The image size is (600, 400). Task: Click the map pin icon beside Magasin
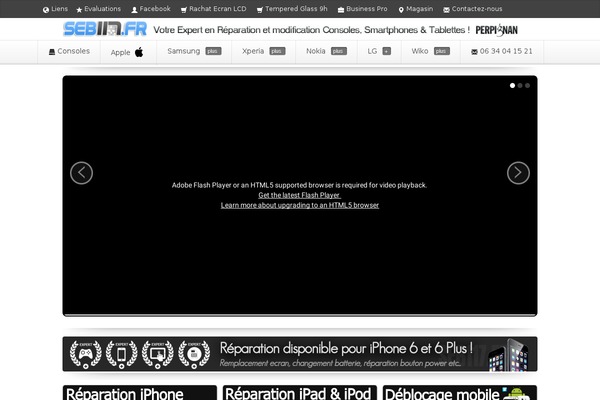[401, 10]
